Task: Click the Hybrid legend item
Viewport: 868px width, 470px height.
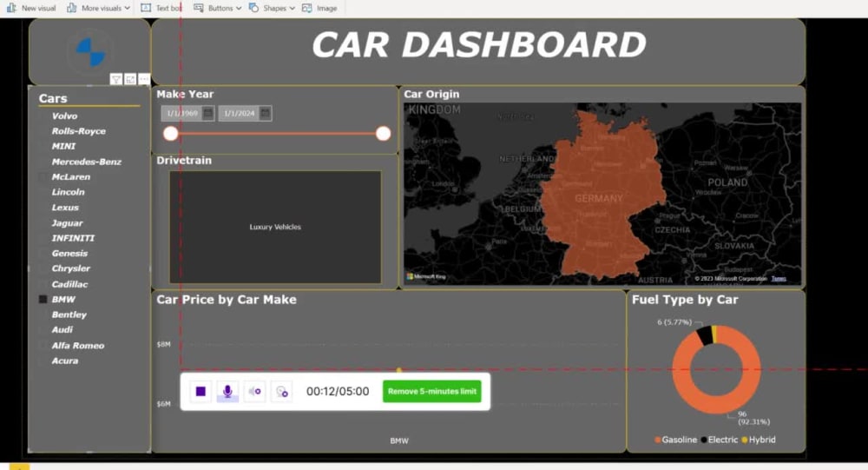Action: [x=759, y=440]
